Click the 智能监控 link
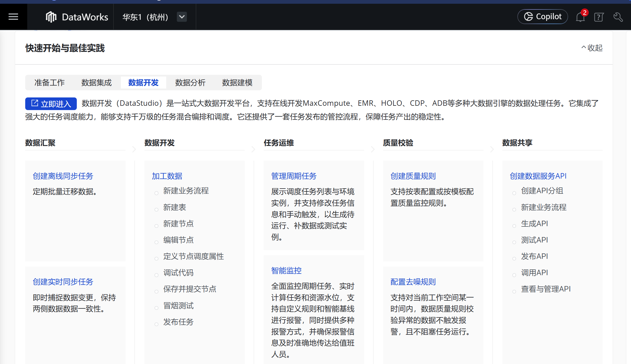This screenshot has width=631, height=364. click(x=286, y=270)
